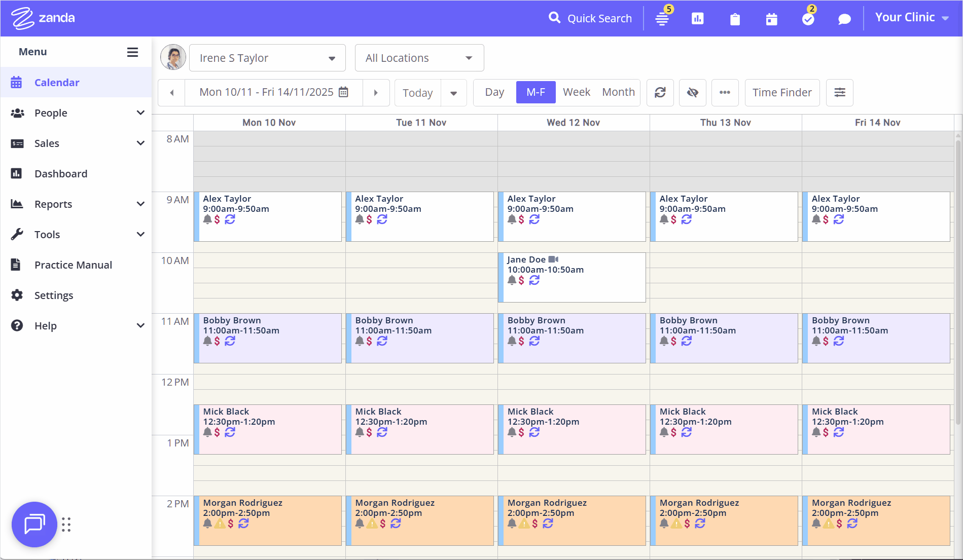Select the Month view tab
The image size is (963, 560).
click(618, 92)
